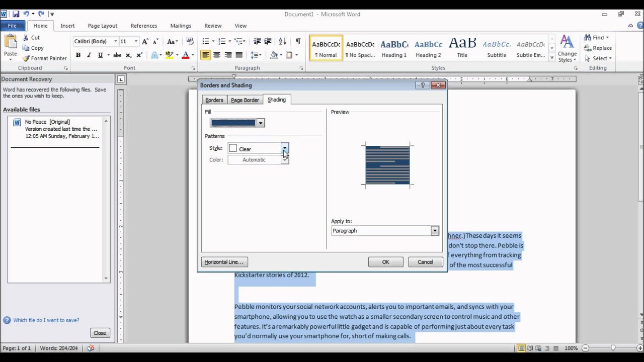
Task: Apply Strikethrough formatting
Action: tap(117, 55)
